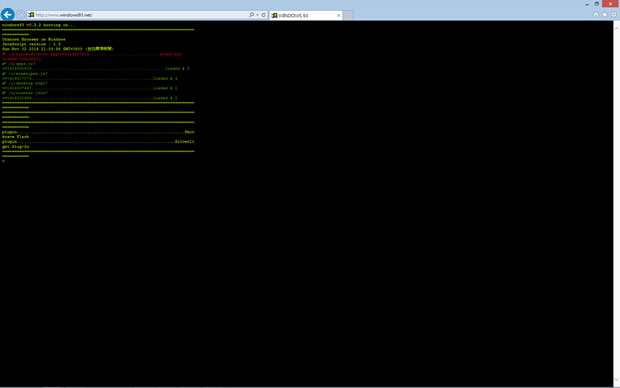Open the Tools gear menu
Image resolution: width=620 pixels, height=388 pixels.
tap(614, 14)
